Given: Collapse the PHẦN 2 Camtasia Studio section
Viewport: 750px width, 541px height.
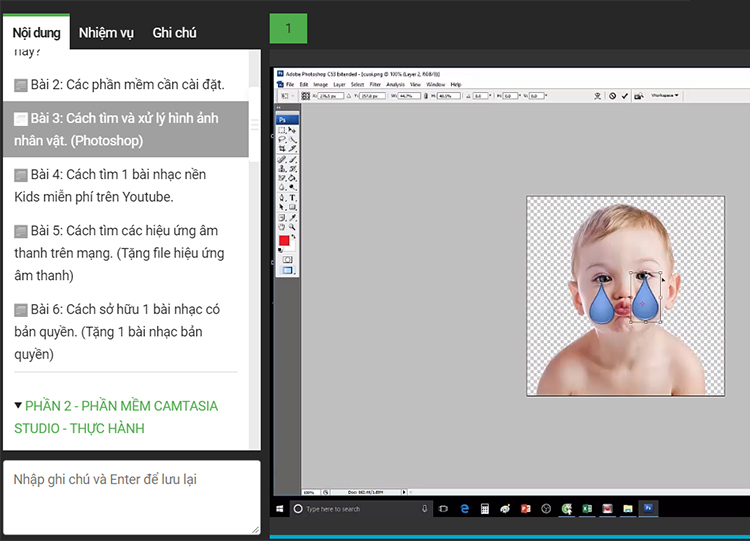Looking at the screenshot, I should 19,406.
